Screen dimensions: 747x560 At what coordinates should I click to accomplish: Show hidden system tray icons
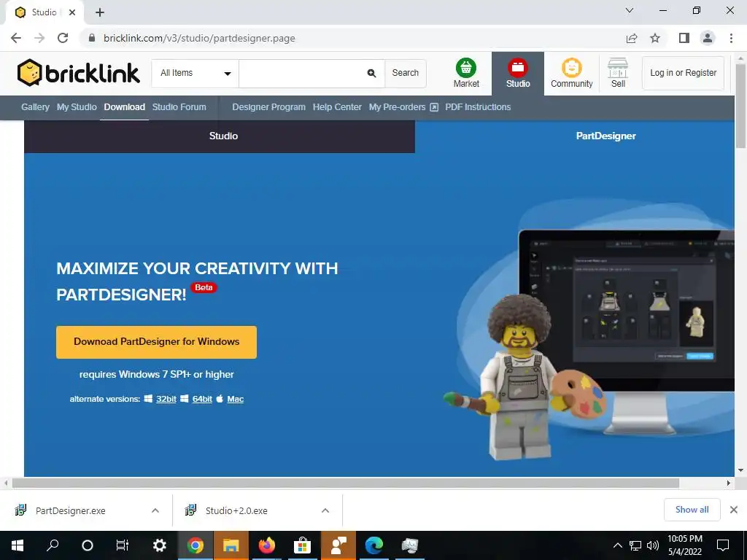click(617, 545)
